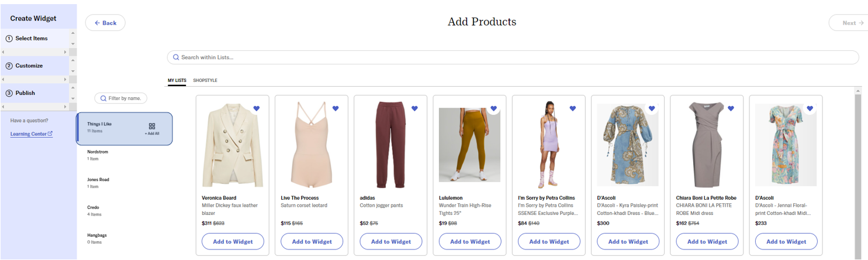This screenshot has height=260, width=868.
Task: Expand the Select Items step
Action: (32, 39)
